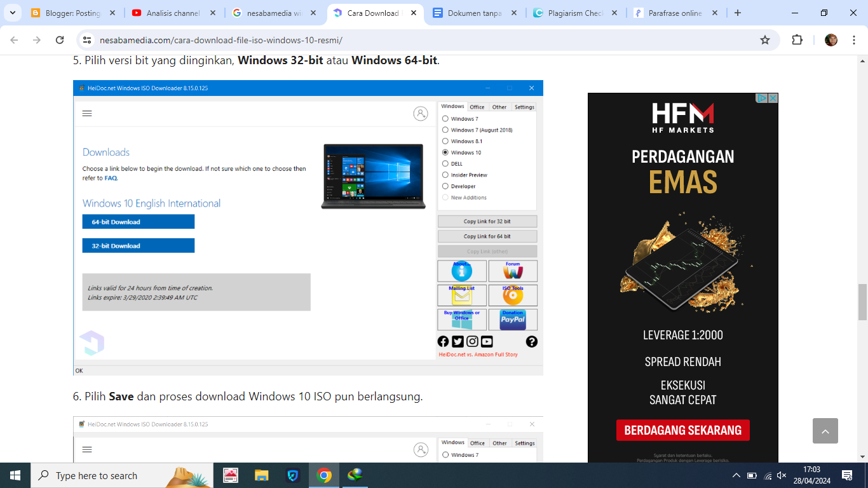Click the 32-bit Download button
This screenshot has width=868, height=488.
point(139,246)
